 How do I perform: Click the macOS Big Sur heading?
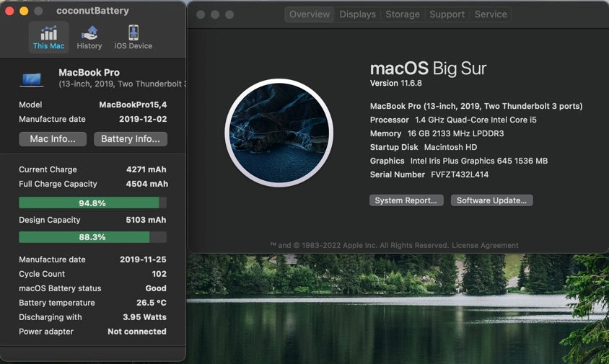pyautogui.click(x=428, y=68)
